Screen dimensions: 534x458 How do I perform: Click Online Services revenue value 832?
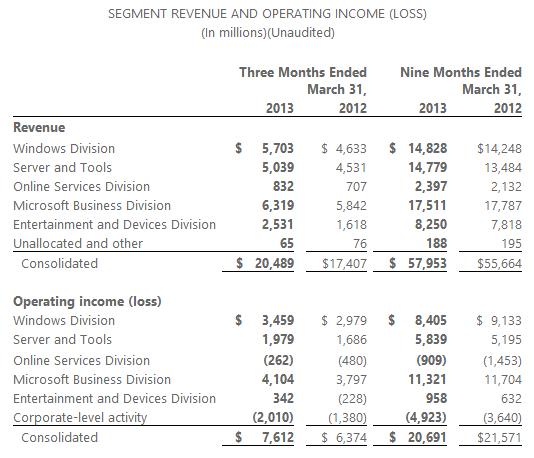(283, 187)
